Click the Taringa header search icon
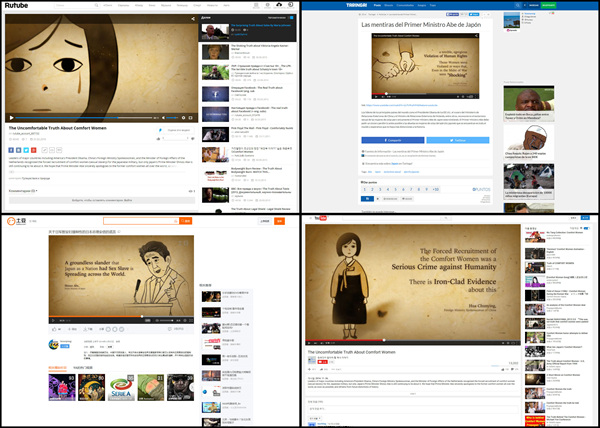600x428 pixels. pyautogui.click(x=517, y=5)
